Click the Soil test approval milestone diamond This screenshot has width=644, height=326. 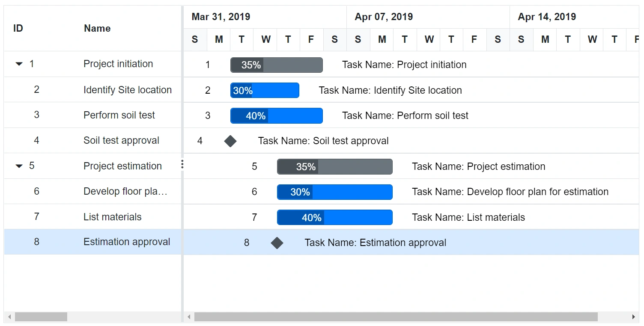click(230, 141)
